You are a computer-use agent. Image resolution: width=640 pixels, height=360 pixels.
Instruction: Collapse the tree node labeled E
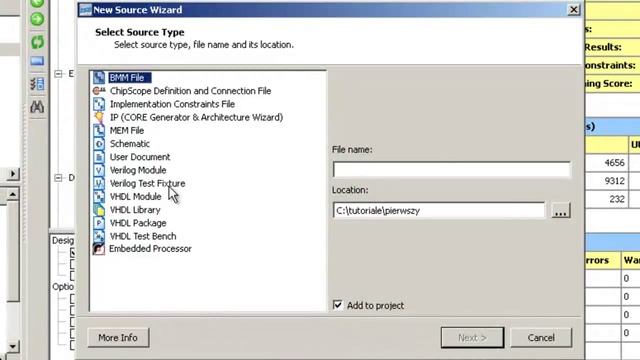[x=58, y=73]
